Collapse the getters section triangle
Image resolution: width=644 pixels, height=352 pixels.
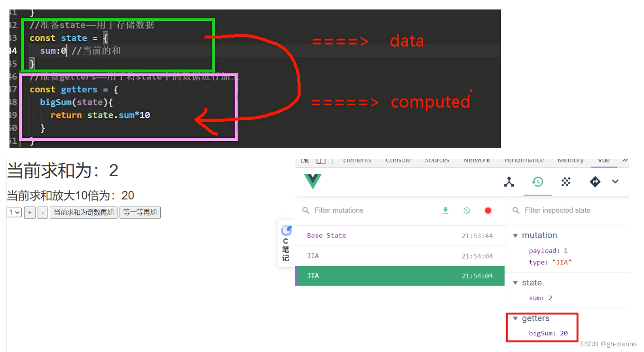[516, 319]
